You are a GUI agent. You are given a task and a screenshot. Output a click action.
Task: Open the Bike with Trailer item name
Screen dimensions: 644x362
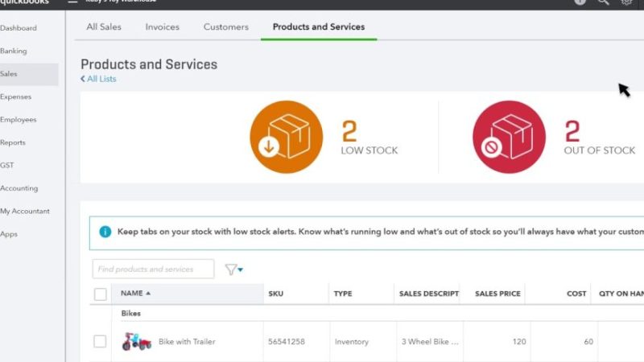187,341
